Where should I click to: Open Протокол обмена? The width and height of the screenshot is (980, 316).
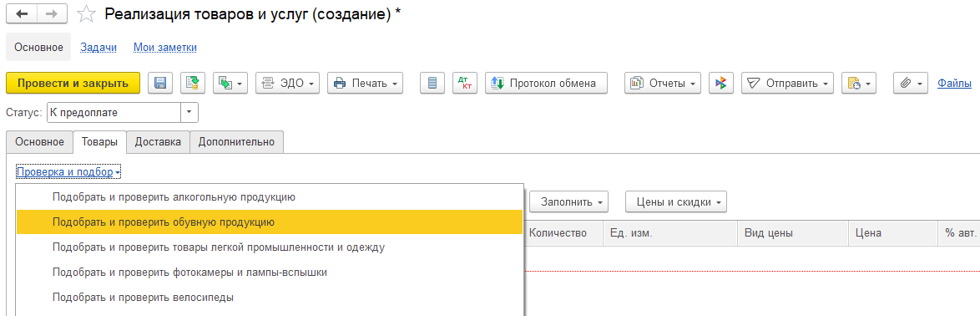pos(546,83)
